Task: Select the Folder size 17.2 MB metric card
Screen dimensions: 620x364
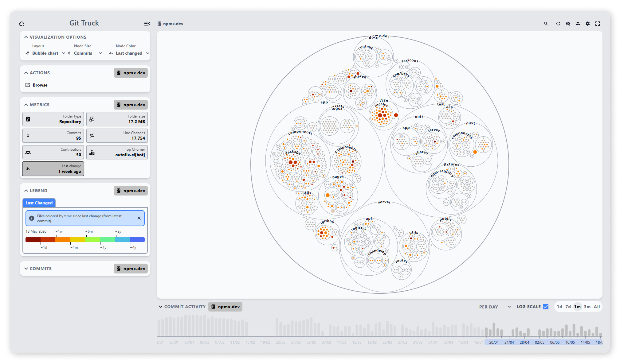Action: tap(117, 119)
